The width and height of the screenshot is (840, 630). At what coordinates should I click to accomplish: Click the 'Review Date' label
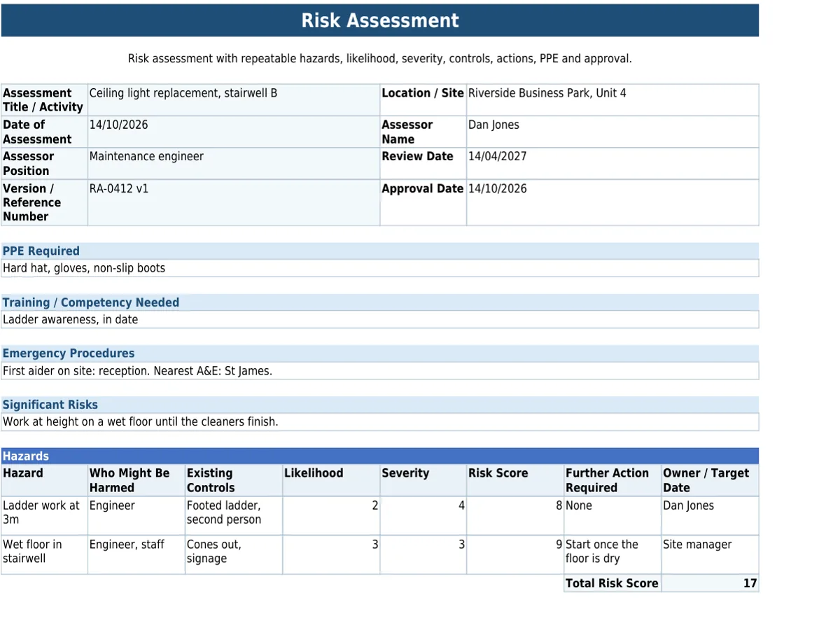click(423, 164)
